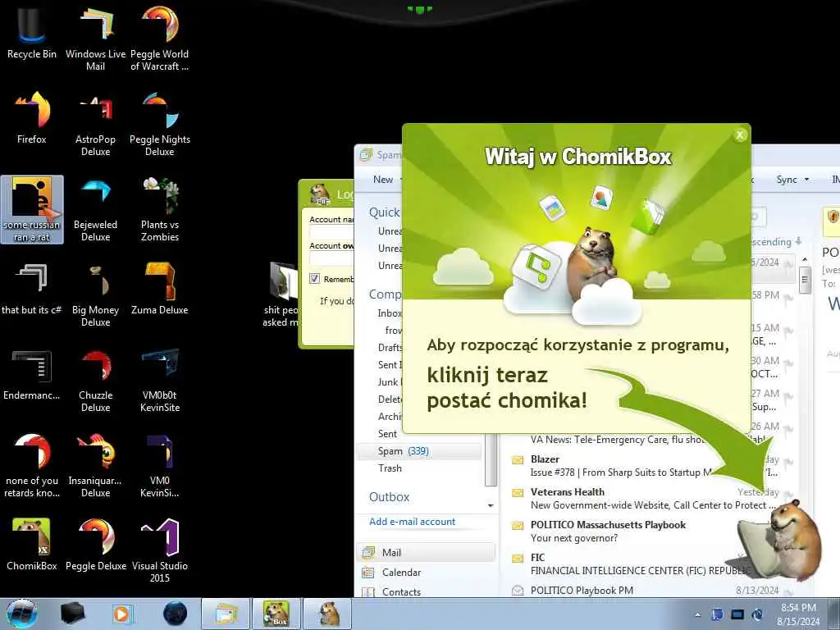Close the Witaj w ChomikBox welcome popup

[740, 135]
